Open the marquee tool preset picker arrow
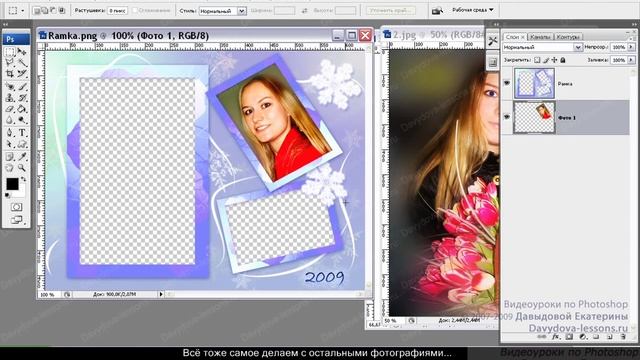Image resolution: width=640 pixels, height=360 pixels. (x=22, y=11)
